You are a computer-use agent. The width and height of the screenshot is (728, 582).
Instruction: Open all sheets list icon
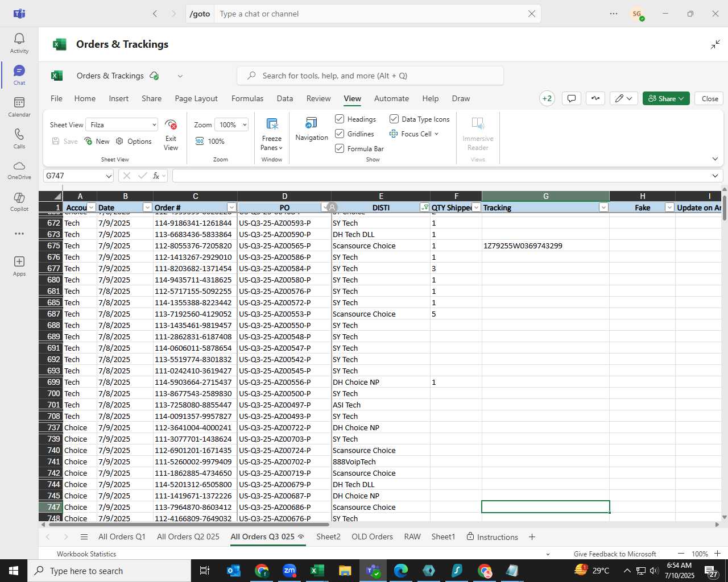click(x=84, y=537)
